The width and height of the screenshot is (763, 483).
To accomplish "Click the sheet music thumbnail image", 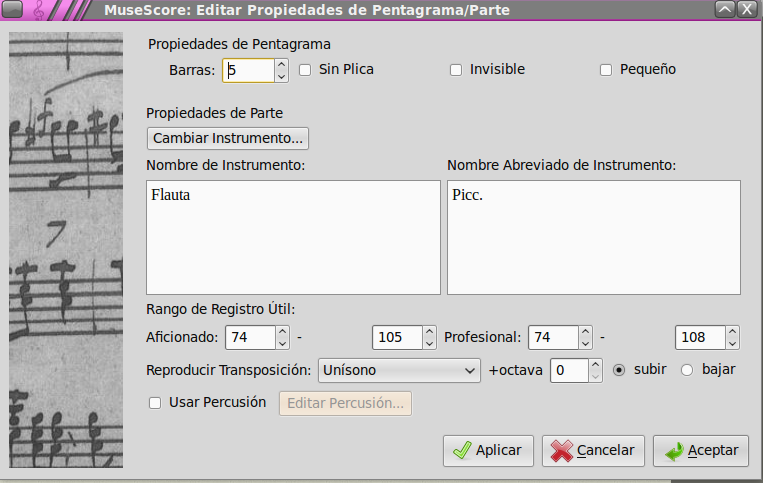I will coord(66,250).
